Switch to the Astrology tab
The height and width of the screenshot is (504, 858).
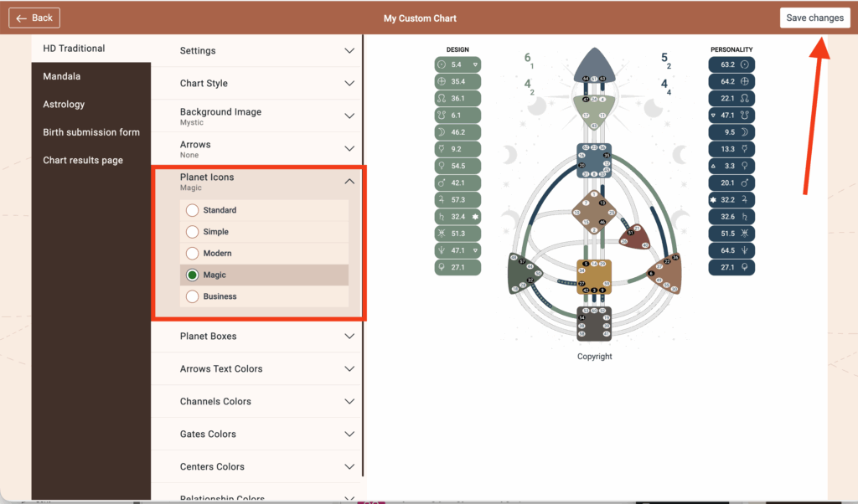click(x=64, y=105)
